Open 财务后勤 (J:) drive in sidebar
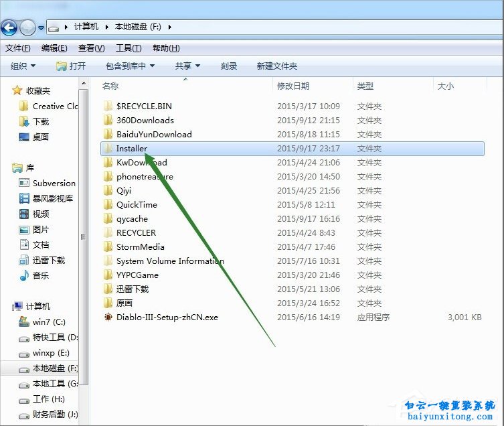This screenshot has width=504, height=426. click(x=48, y=415)
